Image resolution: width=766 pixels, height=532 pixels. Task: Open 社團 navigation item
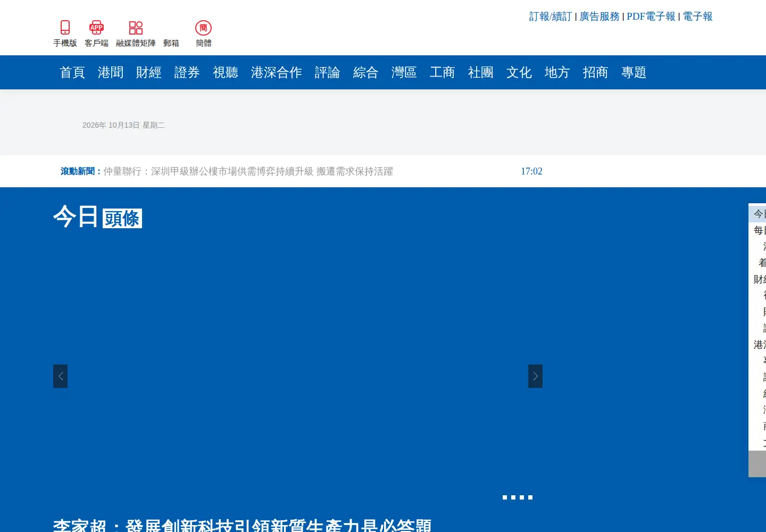coord(481,72)
